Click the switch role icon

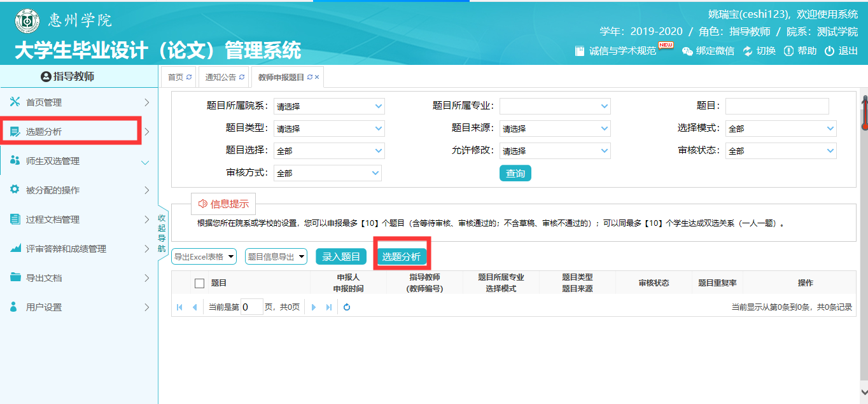[748, 51]
